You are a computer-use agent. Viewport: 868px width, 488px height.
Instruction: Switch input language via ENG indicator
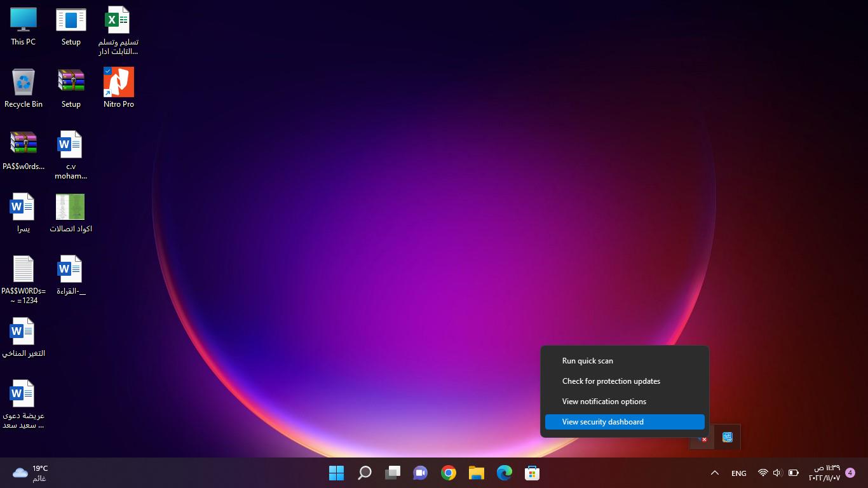pyautogui.click(x=738, y=473)
